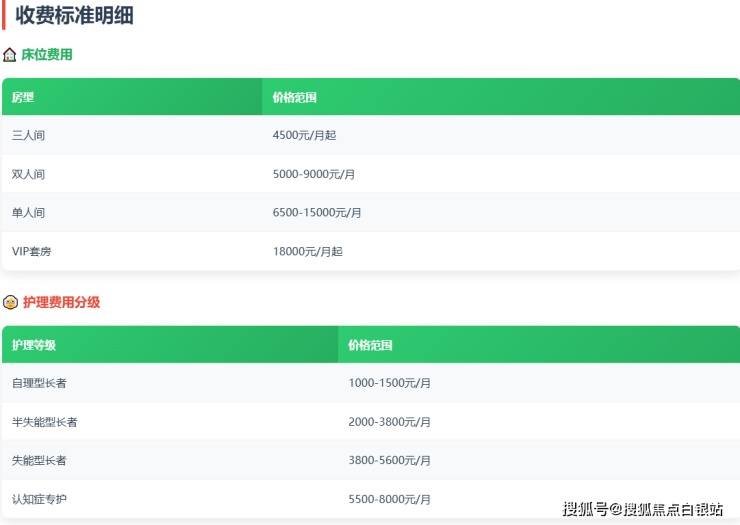Select the 护理费用分级 section title

[x=61, y=302]
